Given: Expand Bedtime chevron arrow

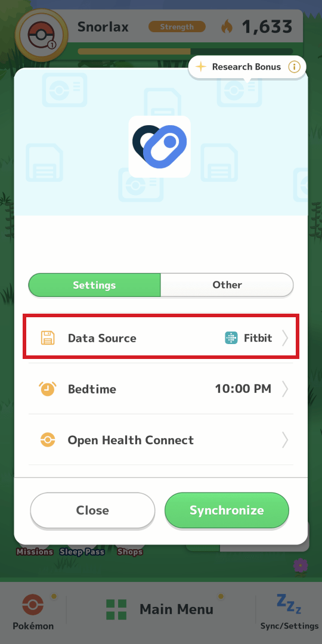Looking at the screenshot, I should coord(285,389).
